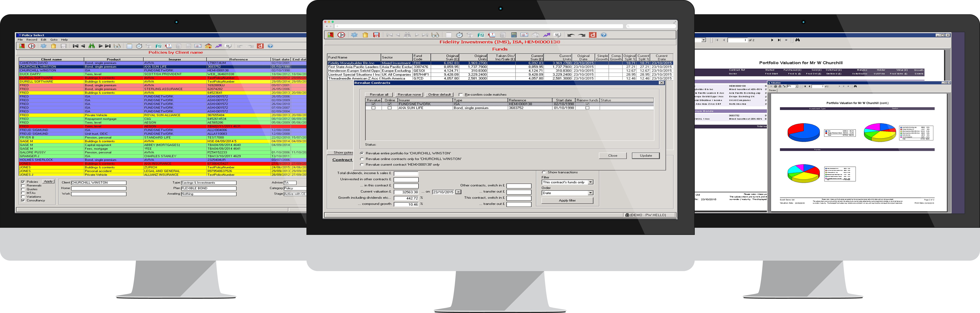This screenshot has height=313, width=980.
Task: Click the Update button in Revalue Contracts
Action: (x=646, y=156)
